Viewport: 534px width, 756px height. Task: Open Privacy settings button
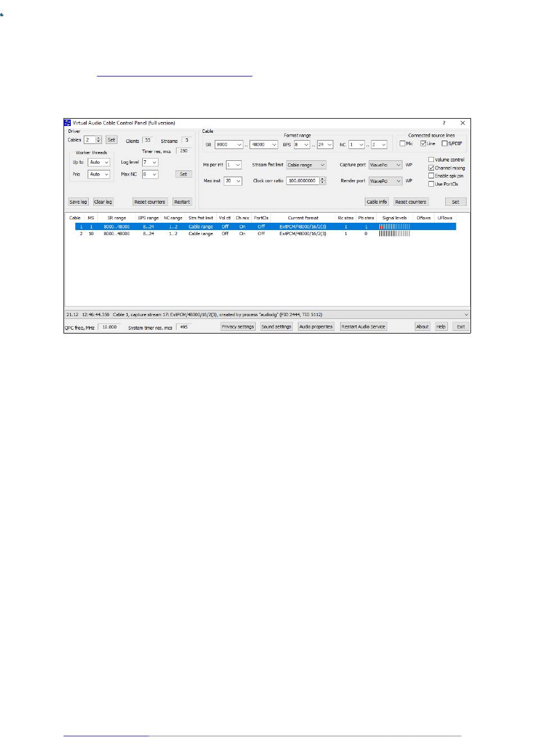point(238,326)
